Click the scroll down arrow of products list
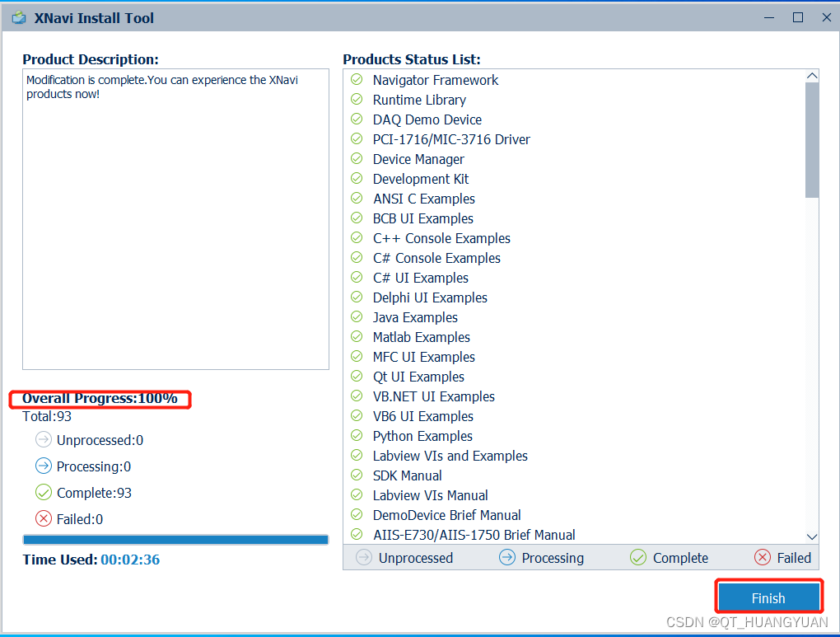Viewport: 840px width, 637px height. tap(812, 536)
